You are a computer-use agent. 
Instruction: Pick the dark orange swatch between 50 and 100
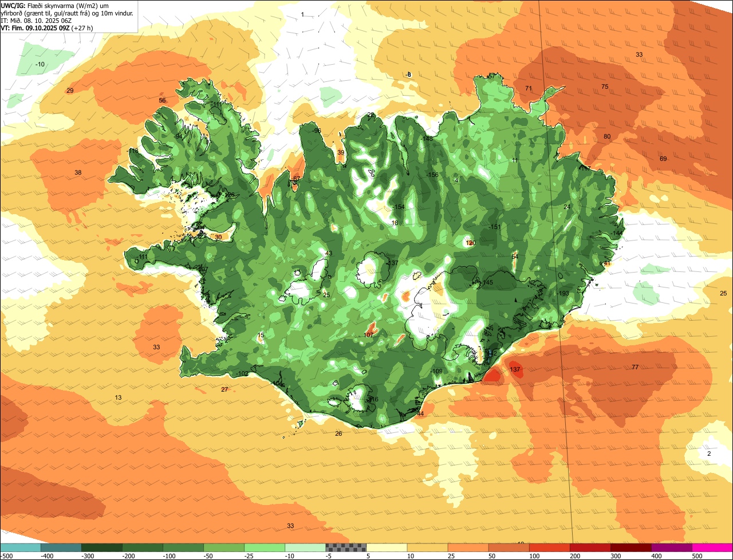509,547
